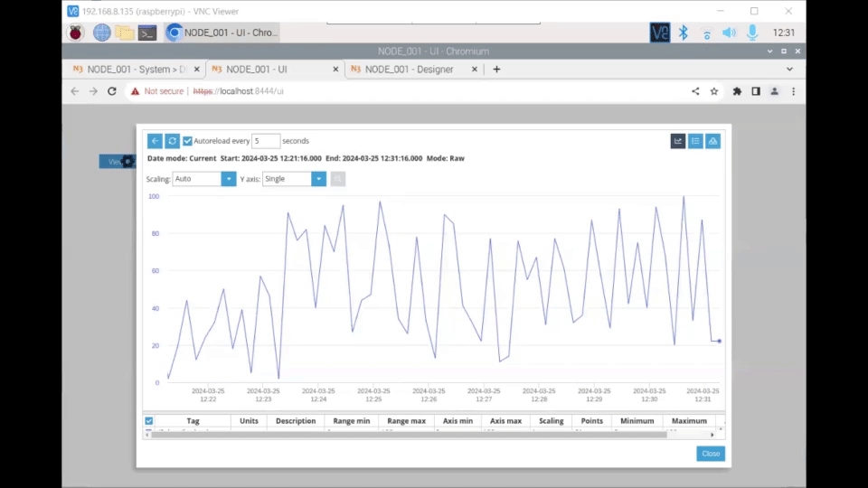Open the Raspberry Pi menu

click(77, 33)
